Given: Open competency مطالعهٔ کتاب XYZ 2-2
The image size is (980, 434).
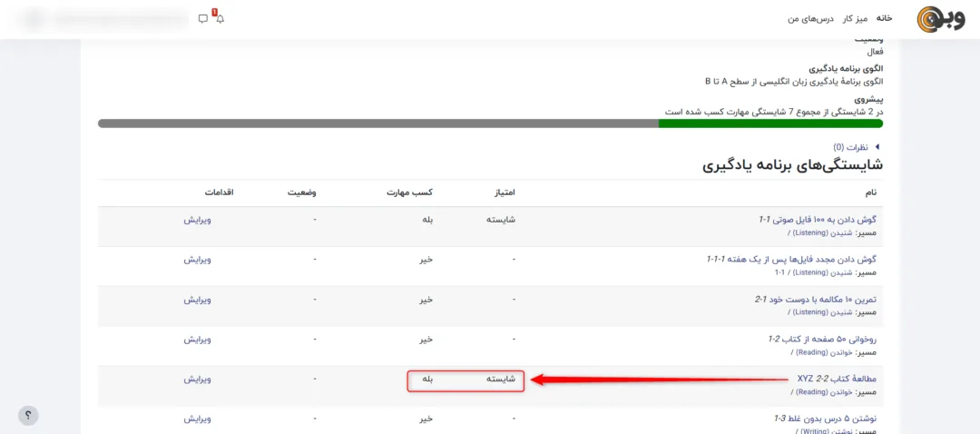Looking at the screenshot, I should 837,379.
